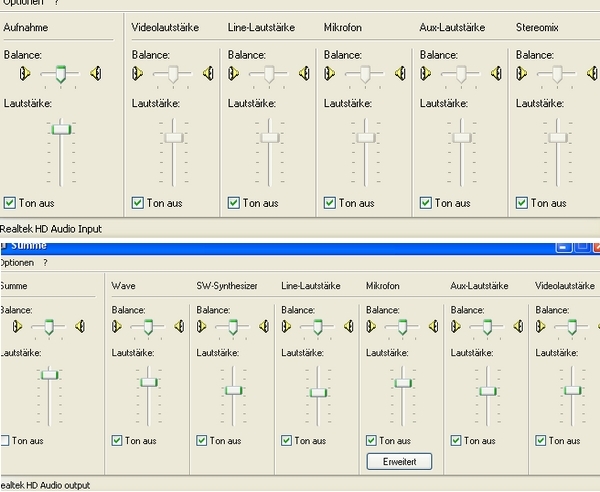Toggle Ton aus under input Aux-Lautstärke
This screenshot has height=492, width=600.
point(426,202)
